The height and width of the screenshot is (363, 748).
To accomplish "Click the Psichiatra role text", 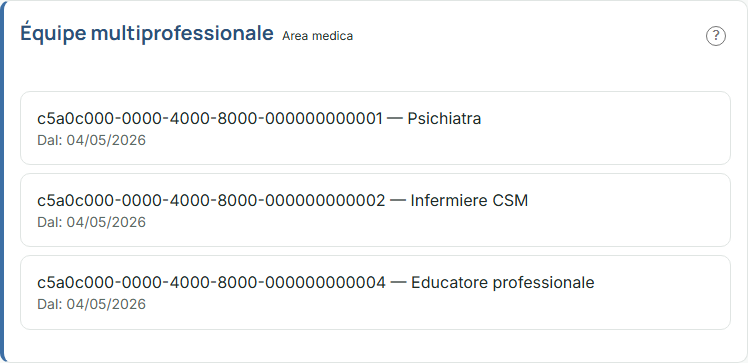I will 444,119.
